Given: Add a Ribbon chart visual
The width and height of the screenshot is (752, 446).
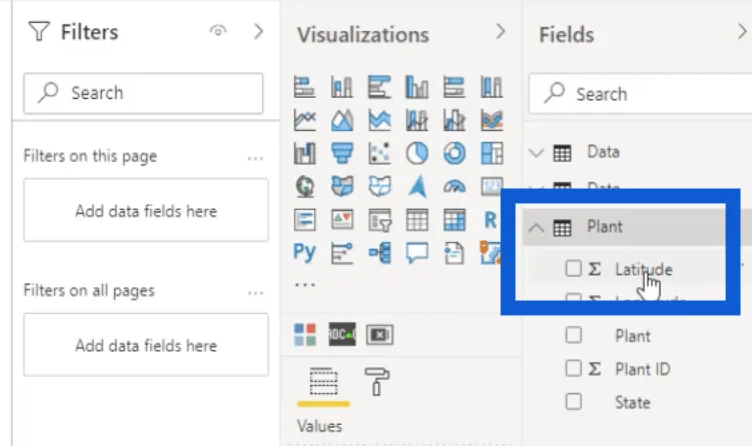Looking at the screenshot, I should [x=492, y=120].
